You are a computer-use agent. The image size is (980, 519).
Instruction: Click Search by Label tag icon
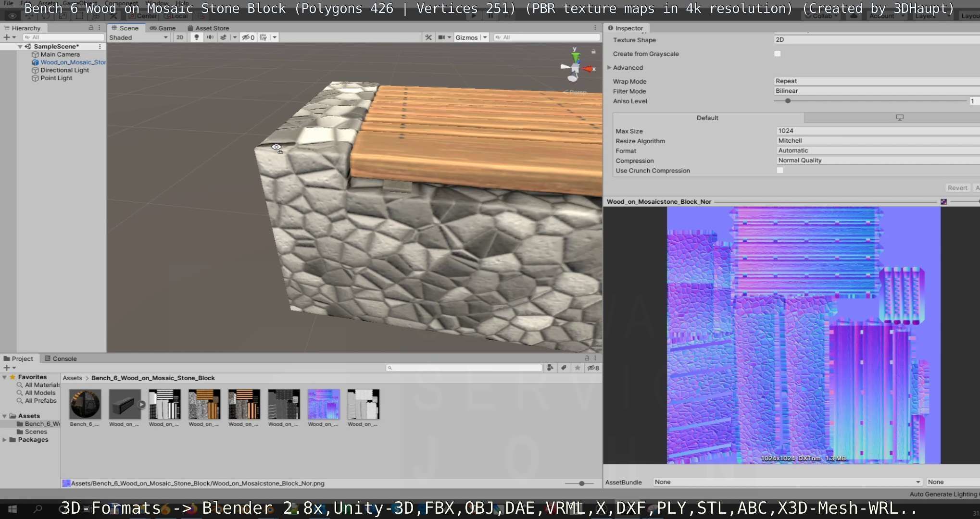564,368
